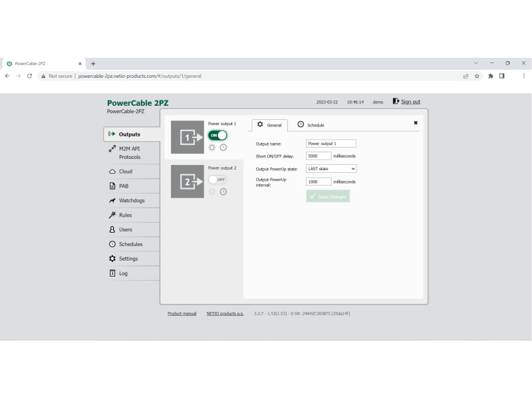Viewport: 532px width, 399px height.
Task: Go forward in browser history
Action: pos(19,76)
